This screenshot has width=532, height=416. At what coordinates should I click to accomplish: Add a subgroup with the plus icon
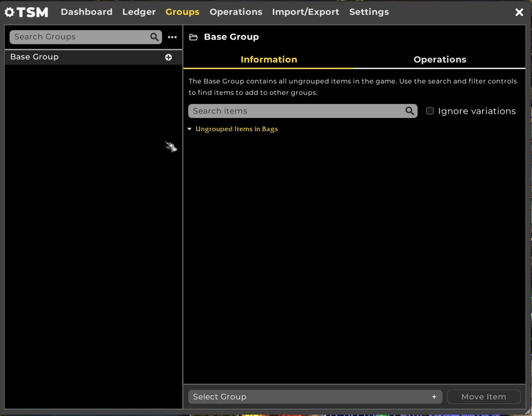(x=168, y=57)
